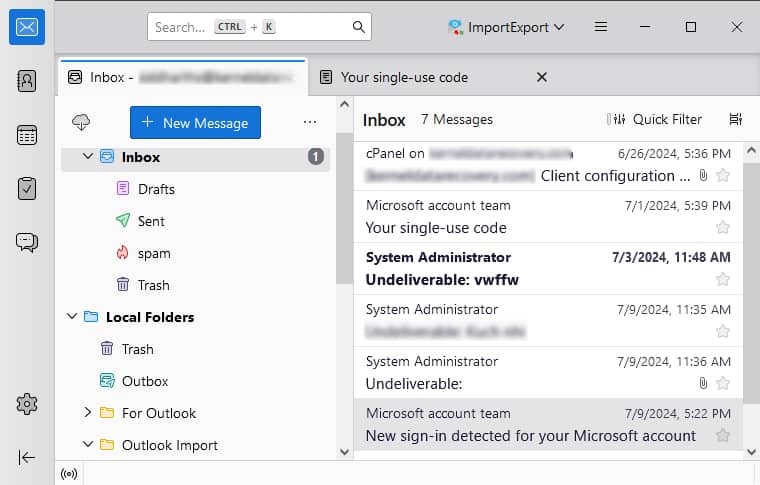
Task: Open the application hamburger menu
Action: (601, 27)
